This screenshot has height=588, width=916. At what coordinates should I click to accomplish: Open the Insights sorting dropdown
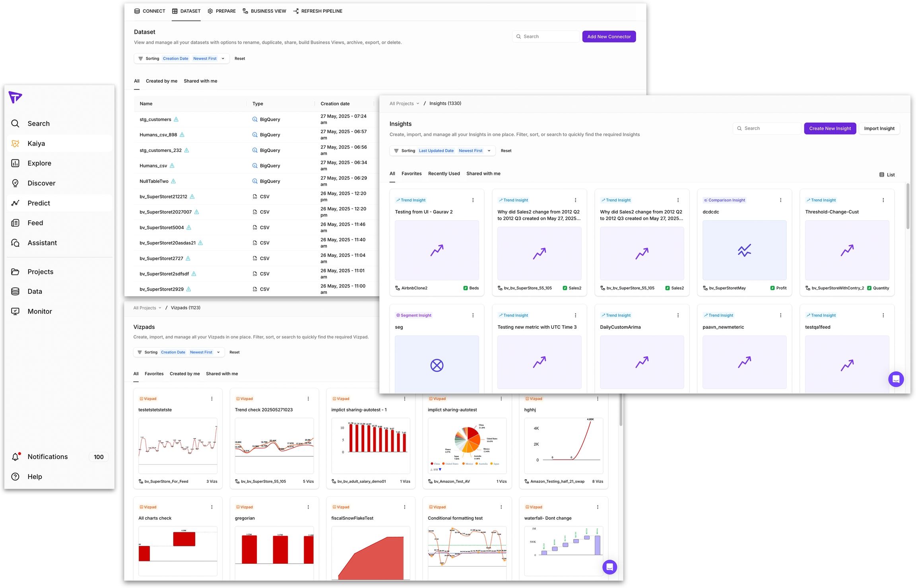point(489,151)
